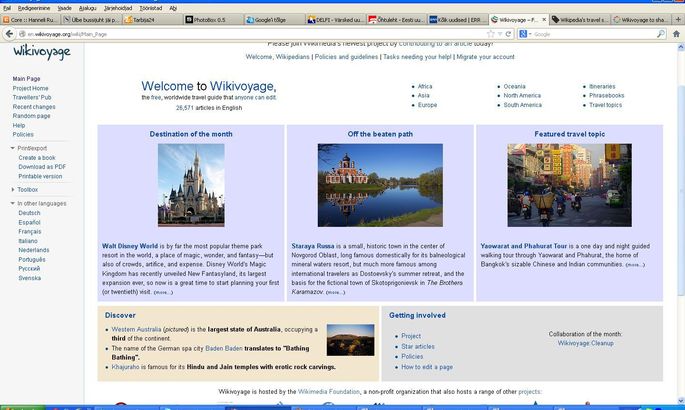This screenshot has width=685, height=410.
Task: Open the Europe destination link
Action: point(427,105)
